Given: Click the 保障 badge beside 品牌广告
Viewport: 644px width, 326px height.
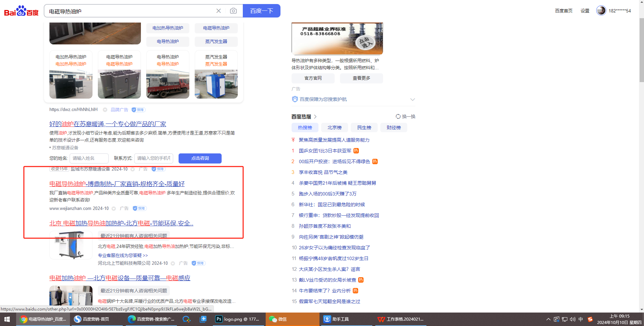Looking at the screenshot, I should (x=138, y=110).
